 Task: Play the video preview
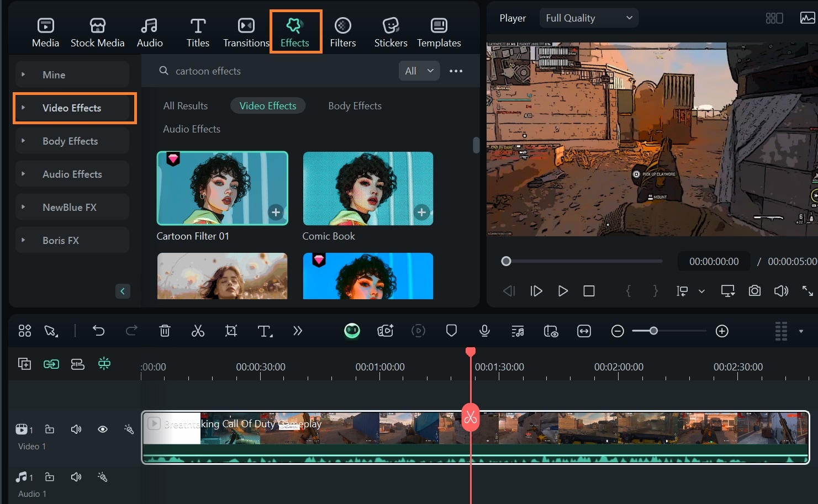(563, 291)
